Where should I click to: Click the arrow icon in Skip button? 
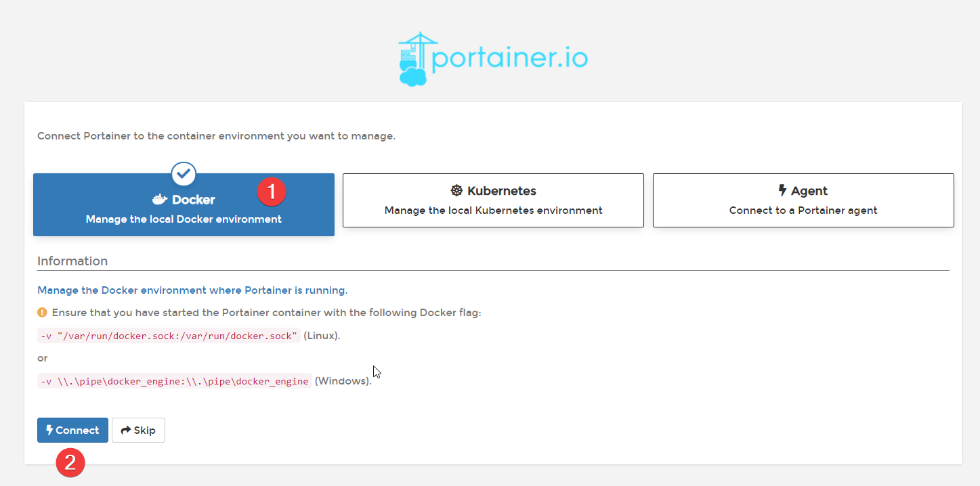[126, 430]
